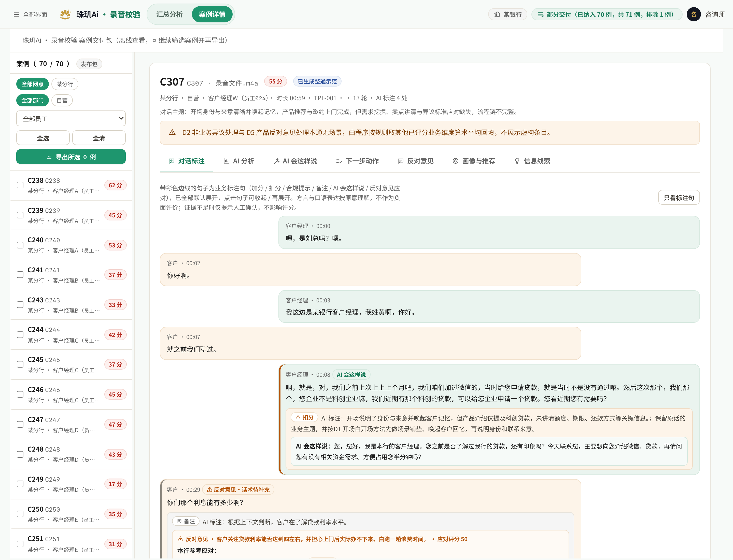This screenshot has width=733, height=560.
Task: Click the 只看标注句 button
Action: tap(679, 198)
